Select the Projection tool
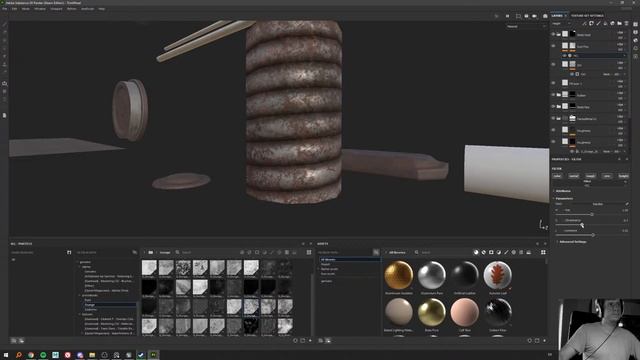The width and height of the screenshot is (640, 360). pyautogui.click(x=4, y=40)
